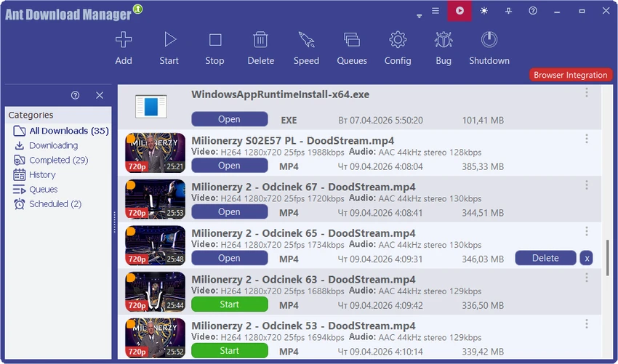Viewport: 618px width, 364px height.
Task: Click title Milionerzy S02E57 PL - DoodStream.mp4
Action: click(293, 141)
